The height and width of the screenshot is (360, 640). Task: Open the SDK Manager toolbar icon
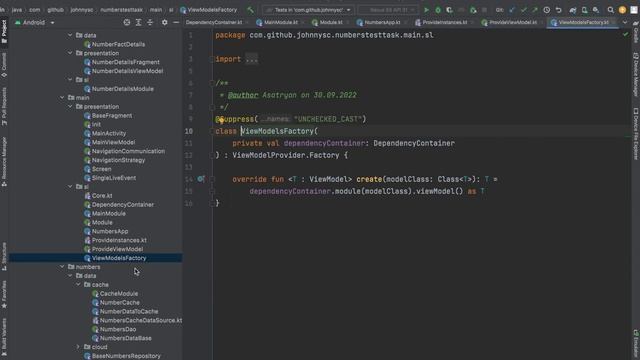tap(596, 10)
